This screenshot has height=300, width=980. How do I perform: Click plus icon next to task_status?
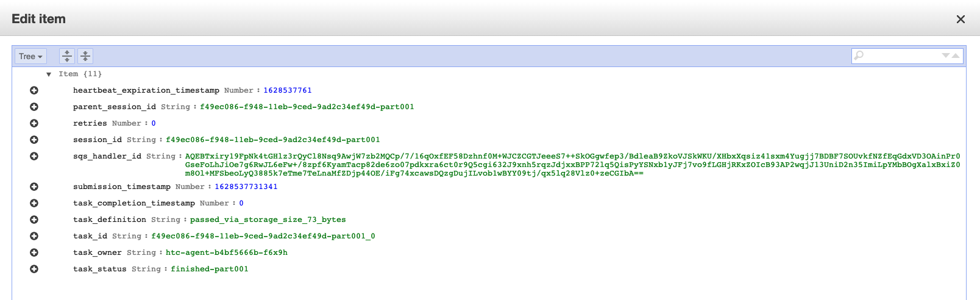point(34,269)
